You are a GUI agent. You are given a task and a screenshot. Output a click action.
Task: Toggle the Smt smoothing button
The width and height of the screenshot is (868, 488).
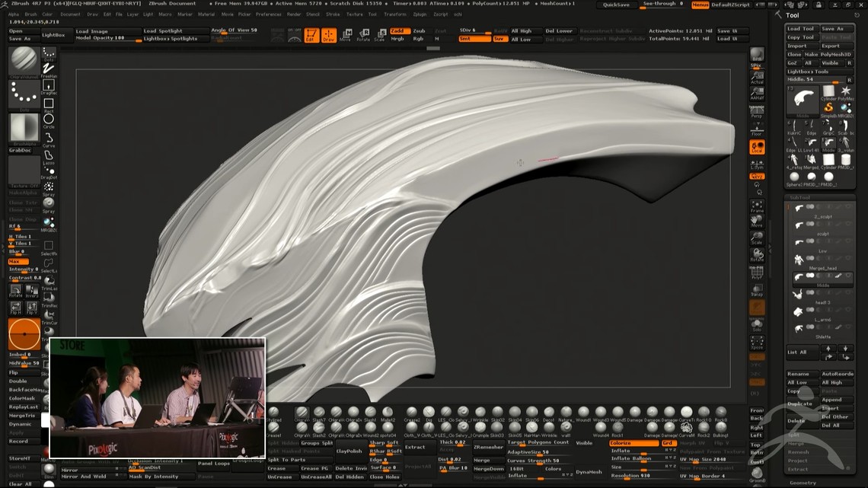coord(474,39)
